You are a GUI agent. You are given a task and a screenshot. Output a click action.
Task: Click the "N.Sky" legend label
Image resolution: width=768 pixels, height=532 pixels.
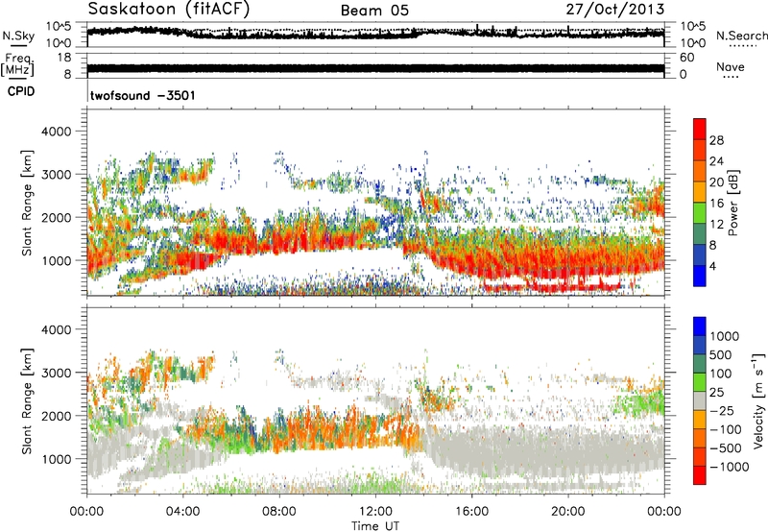[x=18, y=36]
